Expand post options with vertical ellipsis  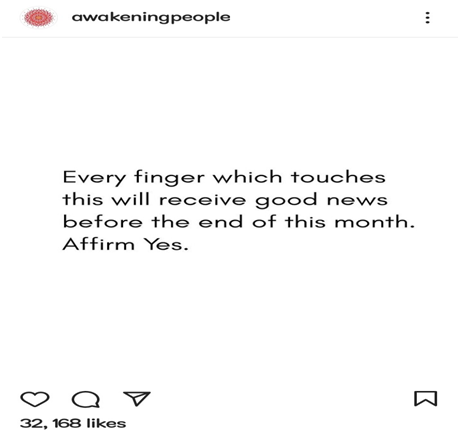428,18
